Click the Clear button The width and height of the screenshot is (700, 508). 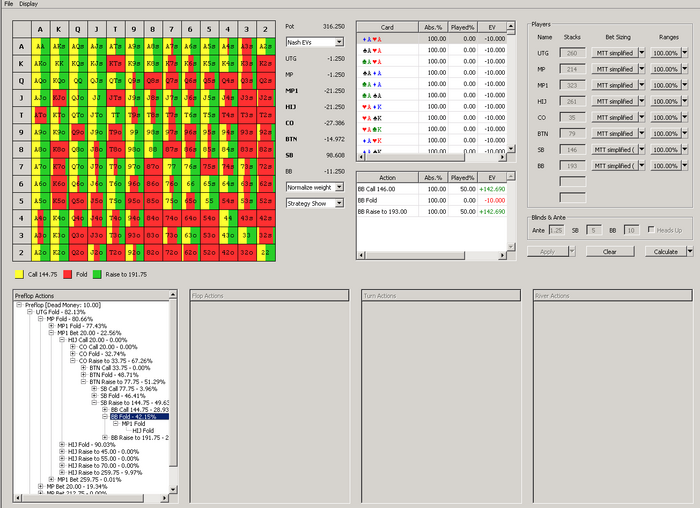click(x=610, y=252)
